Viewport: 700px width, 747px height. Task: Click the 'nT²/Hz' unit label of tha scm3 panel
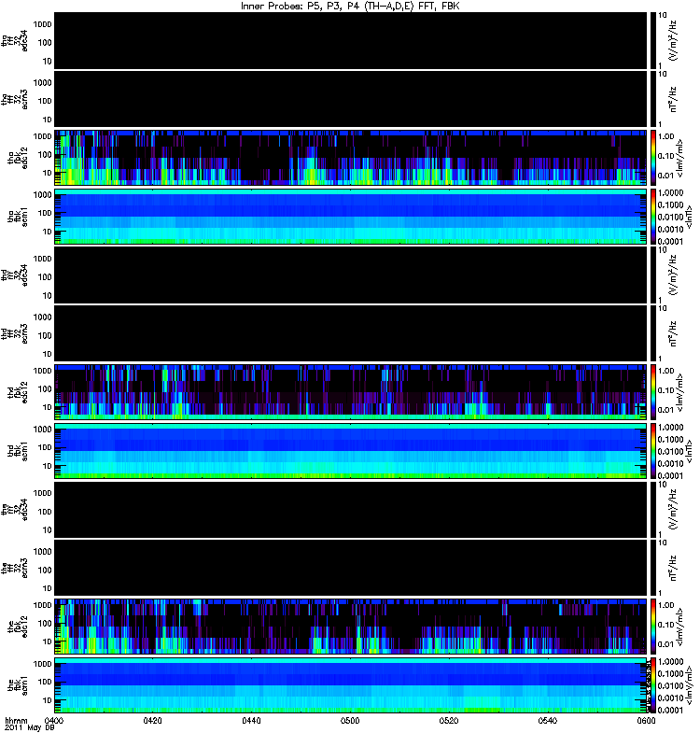(673, 100)
